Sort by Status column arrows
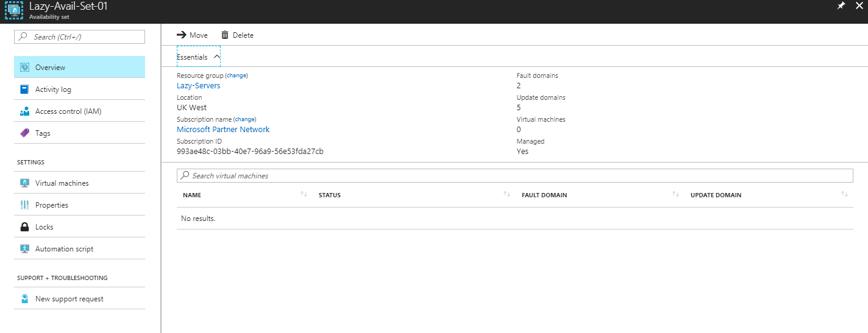This screenshot has width=868, height=333. click(507, 194)
